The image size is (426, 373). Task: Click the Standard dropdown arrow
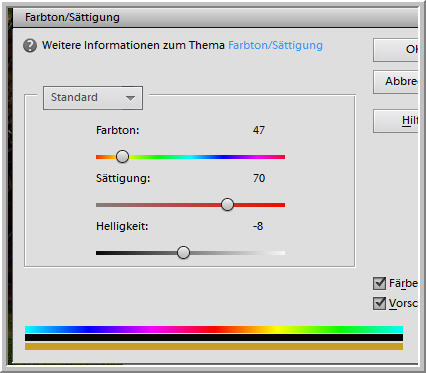point(130,98)
